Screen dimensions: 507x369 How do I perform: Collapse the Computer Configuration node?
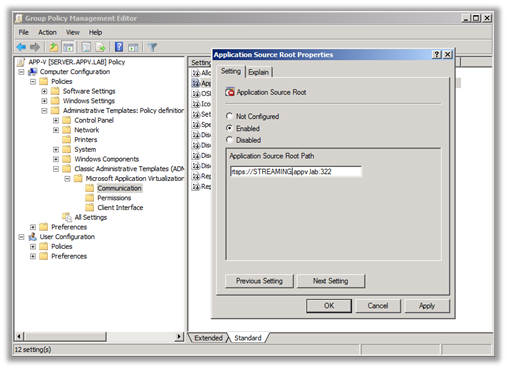21,72
